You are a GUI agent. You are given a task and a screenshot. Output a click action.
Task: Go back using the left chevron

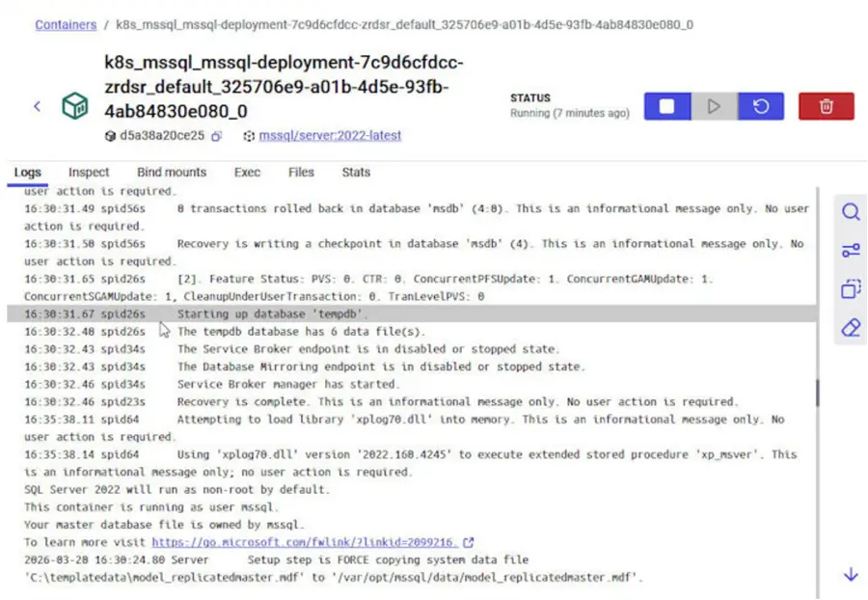pyautogui.click(x=37, y=106)
